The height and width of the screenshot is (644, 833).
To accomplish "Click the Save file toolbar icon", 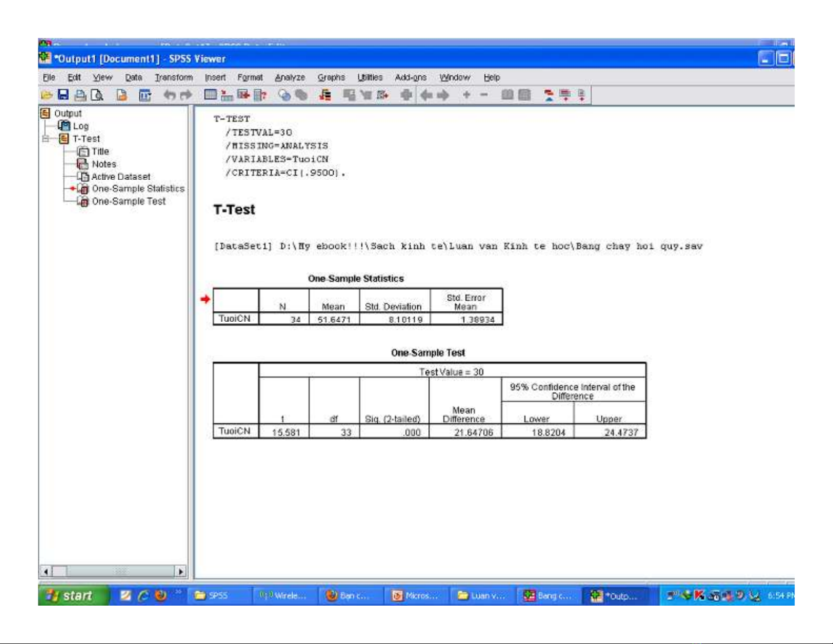I will pyautogui.click(x=63, y=95).
